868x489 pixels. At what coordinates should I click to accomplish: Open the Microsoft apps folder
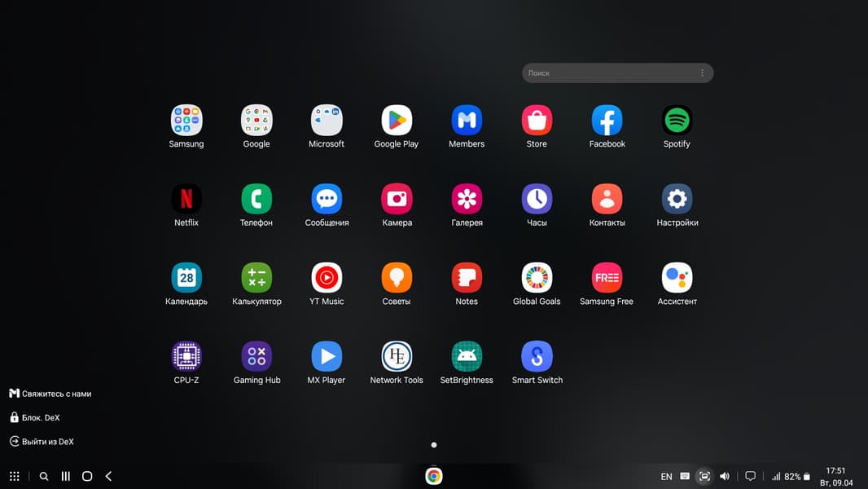[327, 120]
